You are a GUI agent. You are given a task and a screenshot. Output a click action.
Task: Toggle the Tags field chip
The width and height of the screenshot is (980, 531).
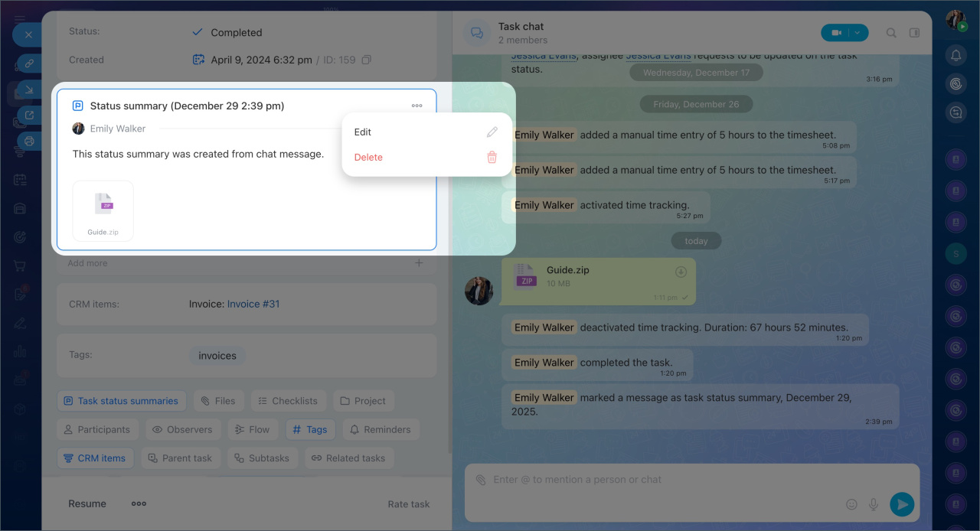click(x=309, y=429)
